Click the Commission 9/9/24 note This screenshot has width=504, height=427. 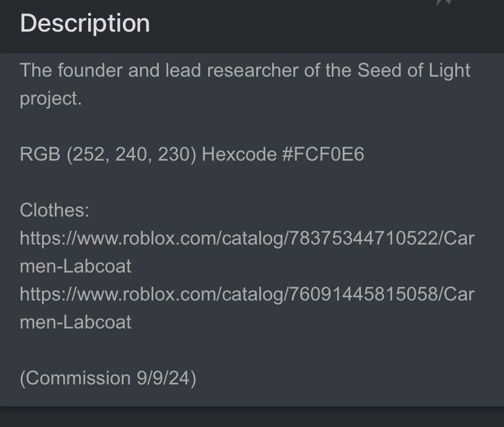tap(108, 378)
